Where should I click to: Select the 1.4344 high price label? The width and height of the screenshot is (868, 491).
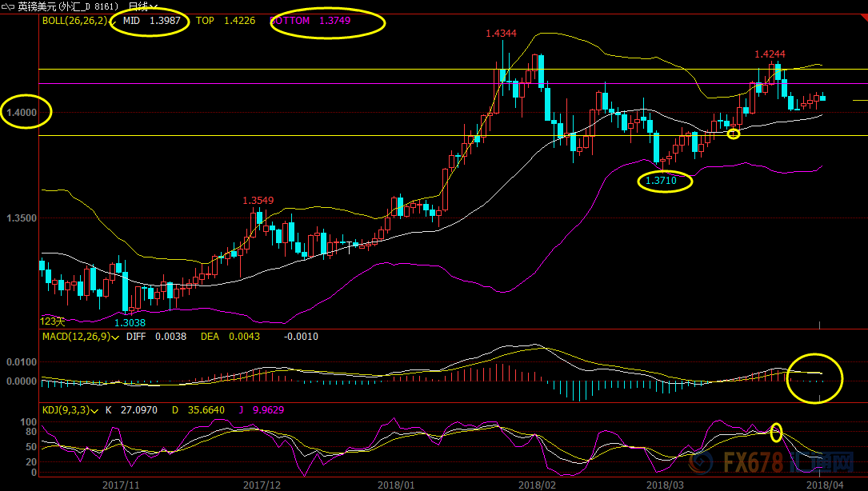pos(501,33)
